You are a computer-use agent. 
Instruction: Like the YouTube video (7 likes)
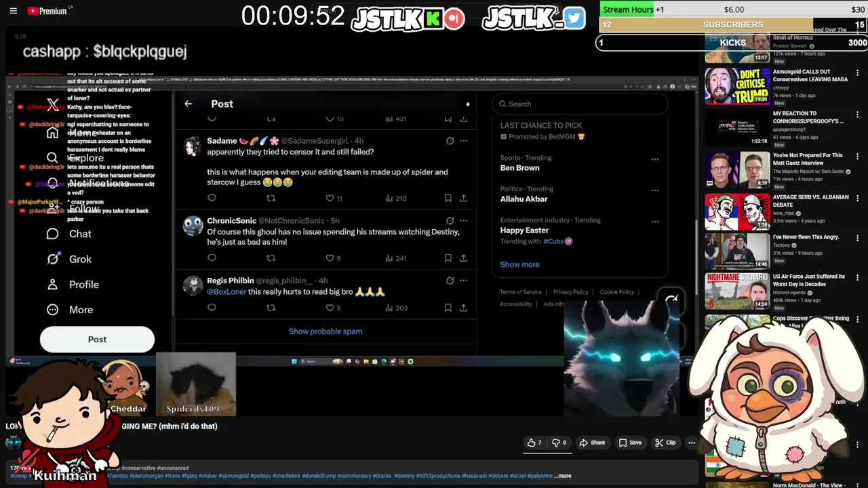click(534, 443)
